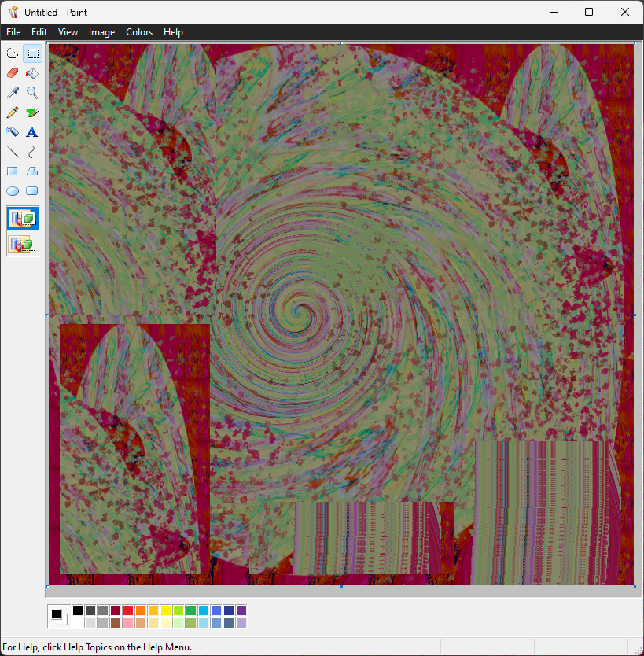
Task: Choose the Fill With Color bucket
Action: 32,73
